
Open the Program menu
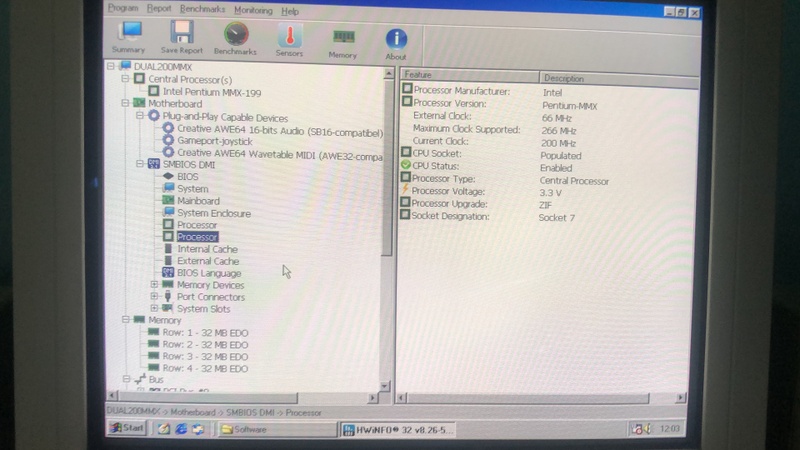tap(123, 8)
